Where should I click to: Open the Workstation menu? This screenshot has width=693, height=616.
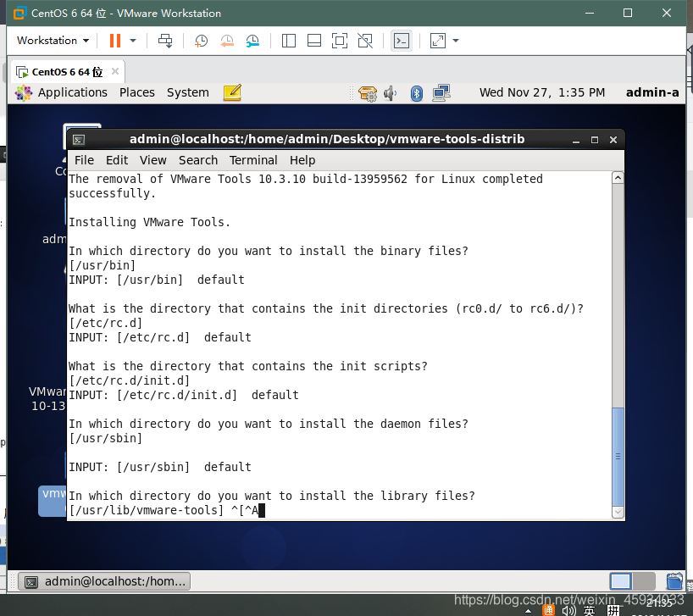coord(53,40)
